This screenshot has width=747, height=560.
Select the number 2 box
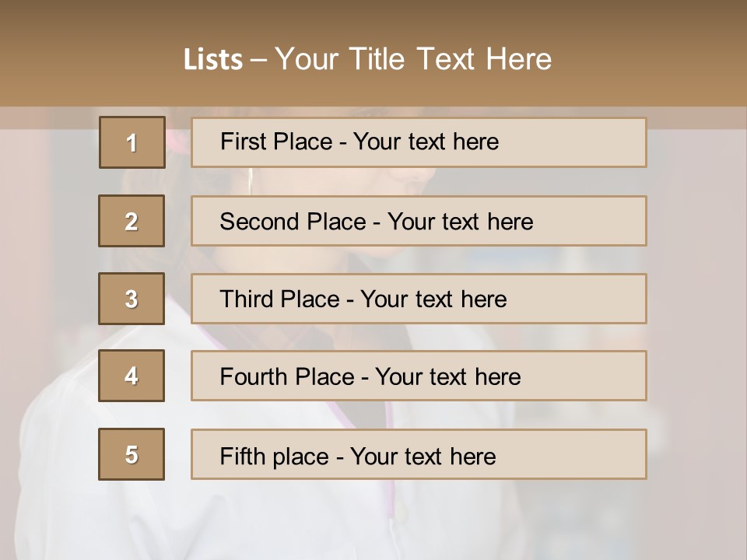coord(132,221)
